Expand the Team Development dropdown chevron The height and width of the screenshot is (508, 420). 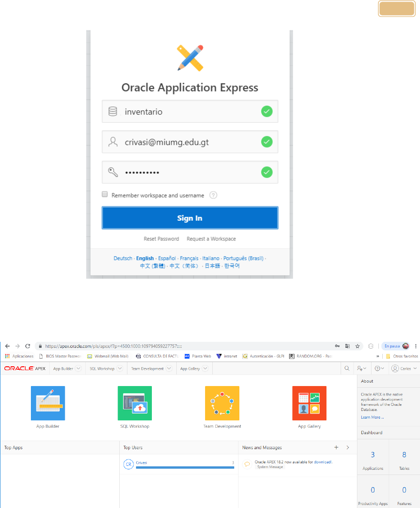pyautogui.click(x=169, y=368)
